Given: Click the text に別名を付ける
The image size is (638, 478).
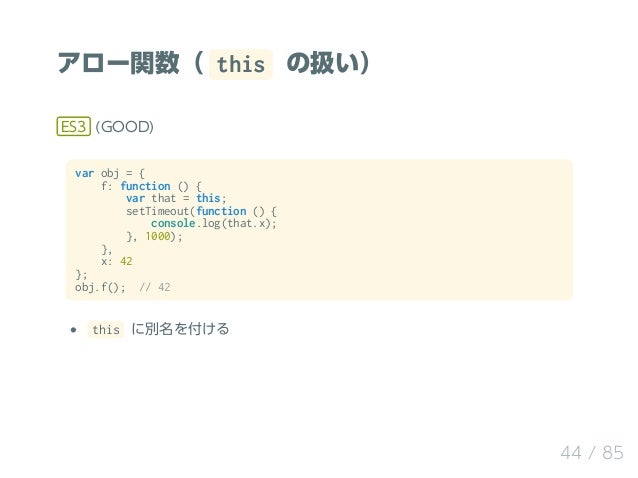Looking at the screenshot, I should pyautogui.click(x=180, y=329).
